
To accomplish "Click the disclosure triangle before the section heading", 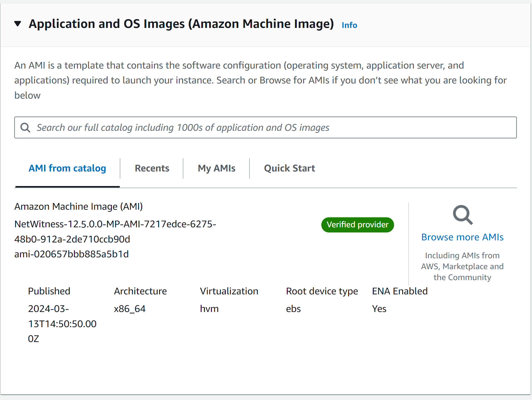I will tap(18, 23).
